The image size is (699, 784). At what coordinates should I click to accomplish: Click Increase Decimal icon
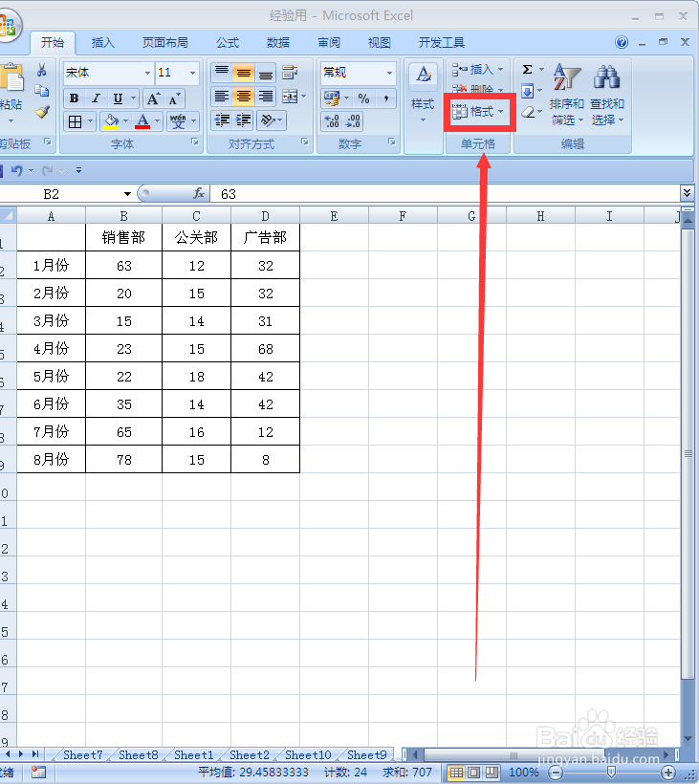pyautogui.click(x=332, y=121)
